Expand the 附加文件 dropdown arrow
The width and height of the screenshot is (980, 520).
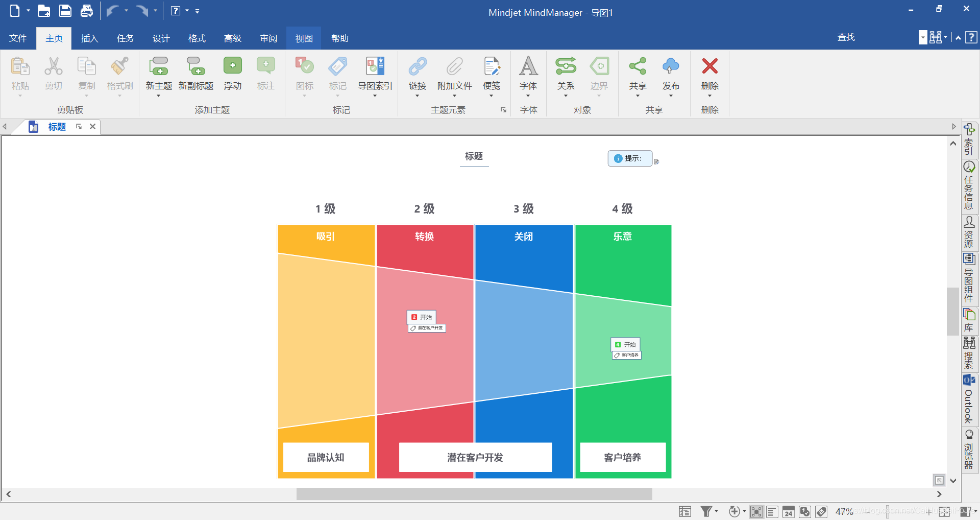[454, 96]
